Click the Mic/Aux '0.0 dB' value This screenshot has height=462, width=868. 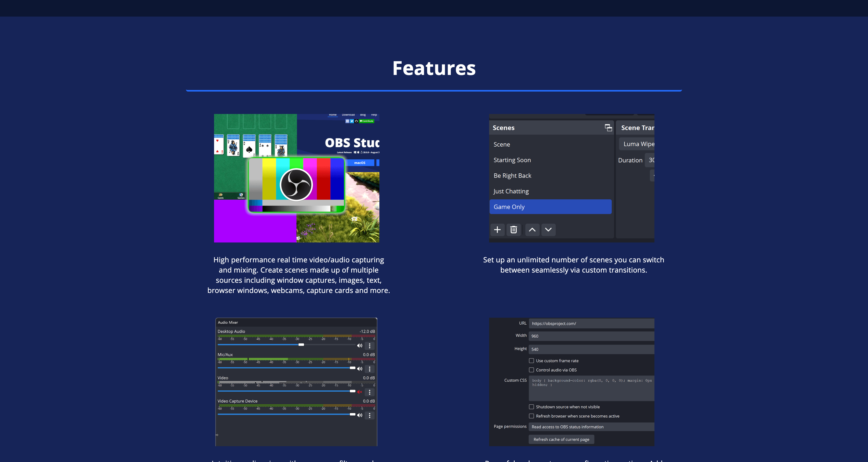[369, 355]
